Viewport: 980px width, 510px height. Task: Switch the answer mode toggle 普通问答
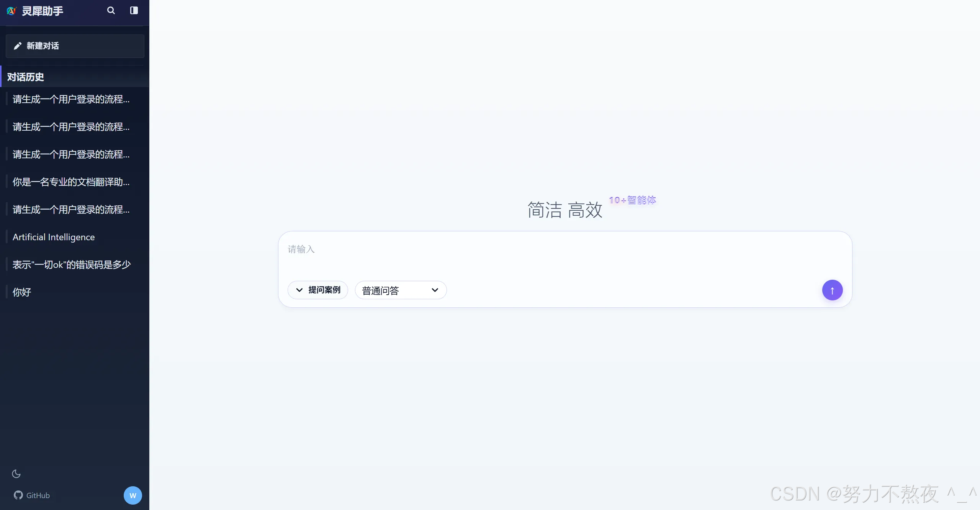(400, 290)
